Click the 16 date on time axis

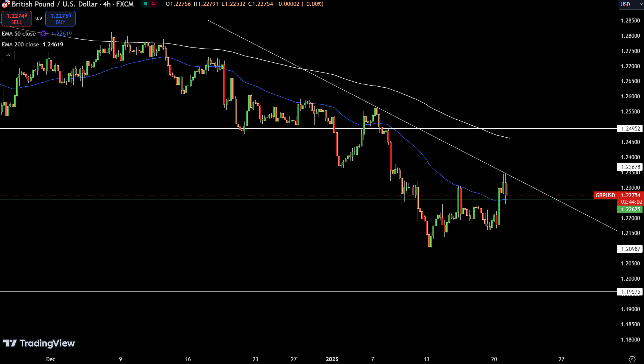188,359
